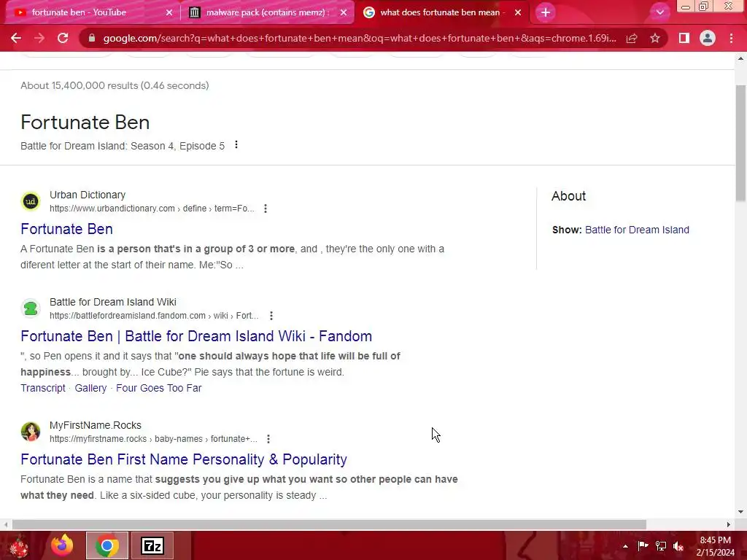Screen dimensions: 747x560
Task: Open the Gallery sitelink
Action: coord(90,388)
